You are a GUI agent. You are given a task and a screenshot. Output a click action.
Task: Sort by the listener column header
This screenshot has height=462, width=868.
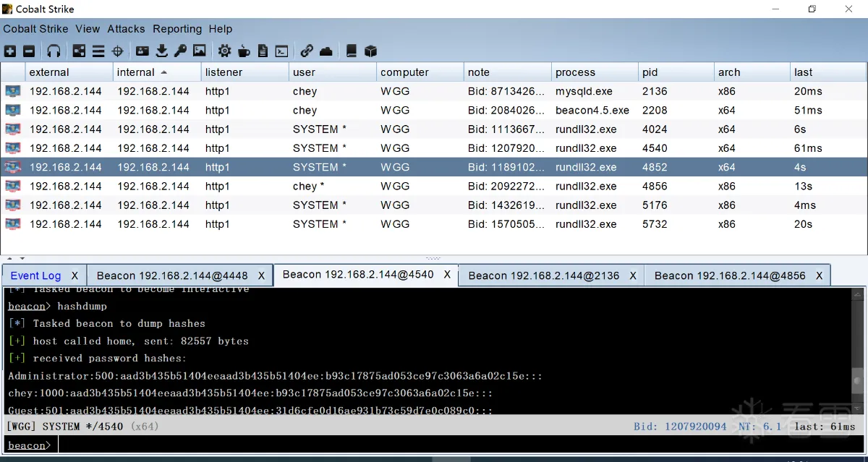click(x=244, y=72)
